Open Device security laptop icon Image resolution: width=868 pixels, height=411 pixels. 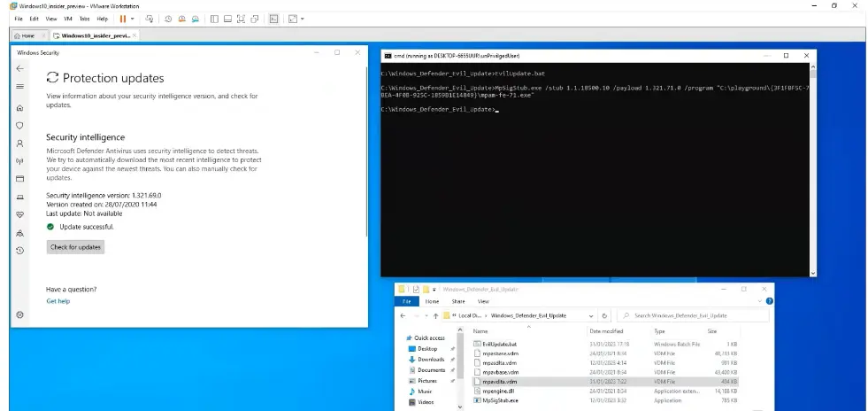(x=20, y=198)
